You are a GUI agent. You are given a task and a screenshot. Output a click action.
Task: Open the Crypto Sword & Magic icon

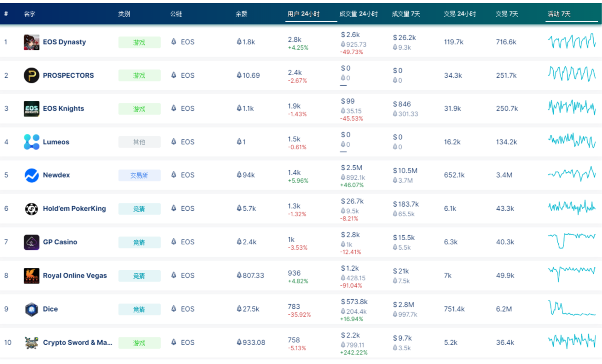pyautogui.click(x=31, y=342)
